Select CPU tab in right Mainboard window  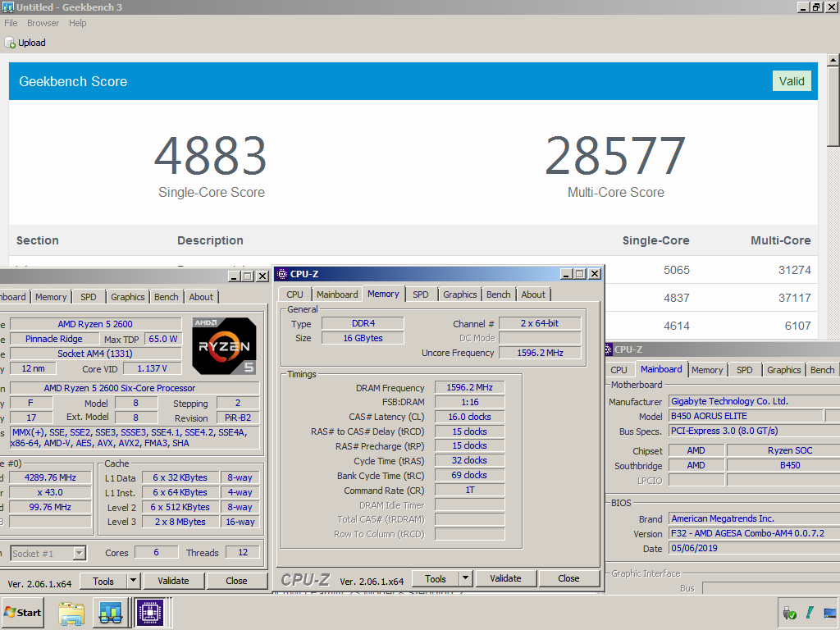point(619,370)
